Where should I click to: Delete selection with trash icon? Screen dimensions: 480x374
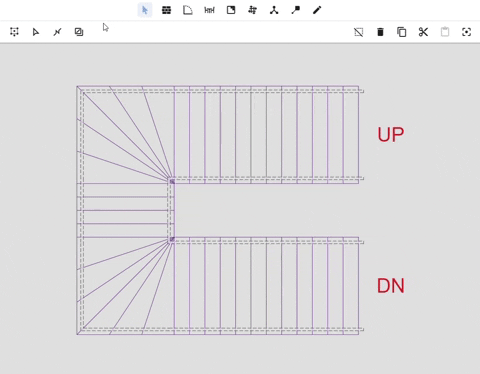[380, 32]
